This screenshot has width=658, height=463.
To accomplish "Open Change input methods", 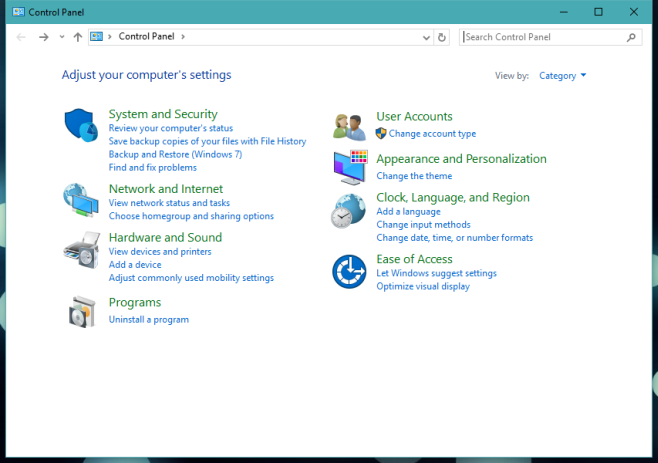I will [423, 225].
